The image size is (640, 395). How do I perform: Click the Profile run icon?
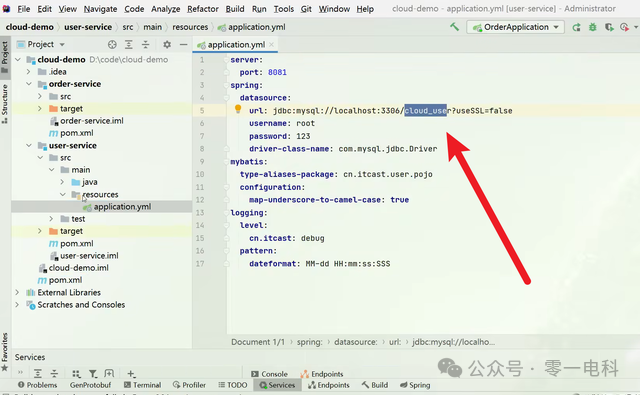coord(624,27)
